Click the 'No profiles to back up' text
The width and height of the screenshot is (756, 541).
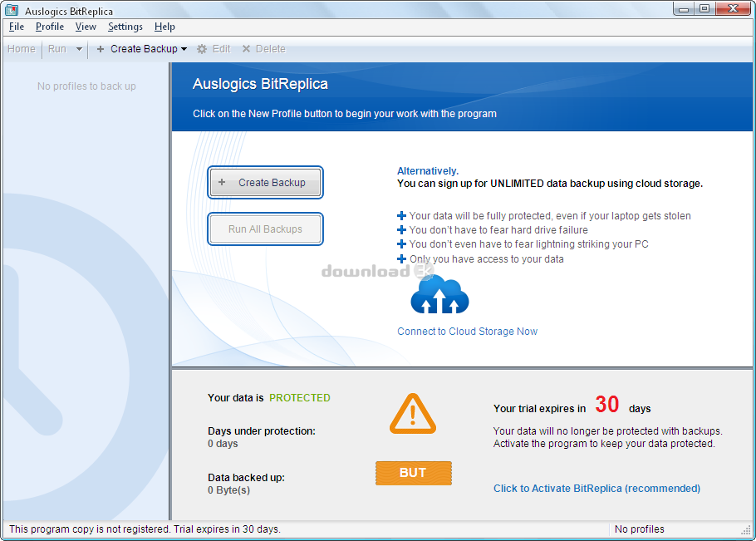[86, 86]
